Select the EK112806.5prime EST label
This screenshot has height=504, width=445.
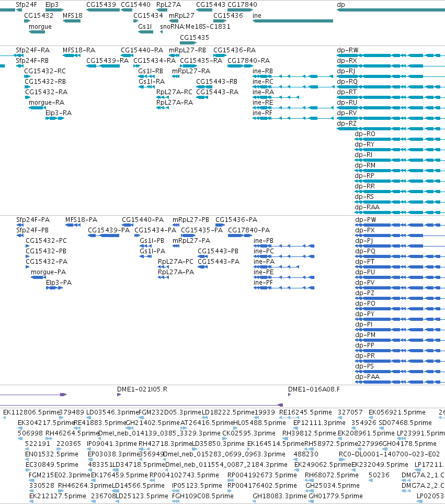[x=31, y=412]
